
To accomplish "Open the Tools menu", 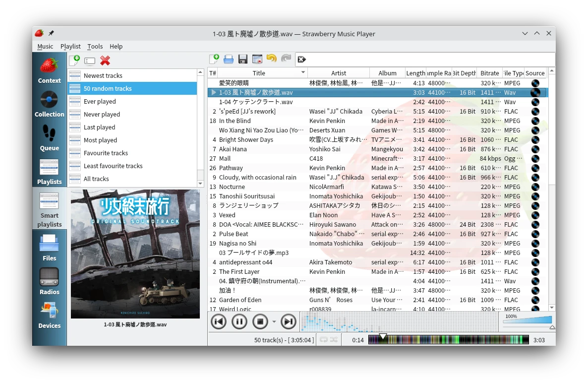I will (95, 46).
